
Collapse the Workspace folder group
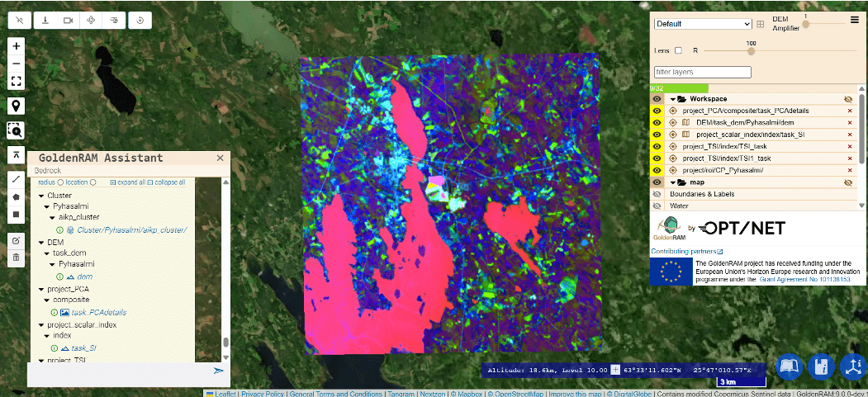point(673,99)
